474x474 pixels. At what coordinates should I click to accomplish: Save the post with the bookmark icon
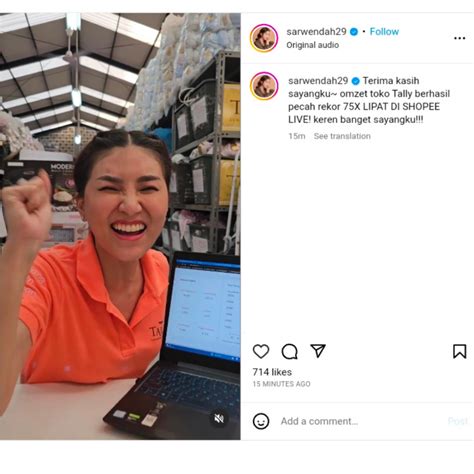(x=459, y=351)
